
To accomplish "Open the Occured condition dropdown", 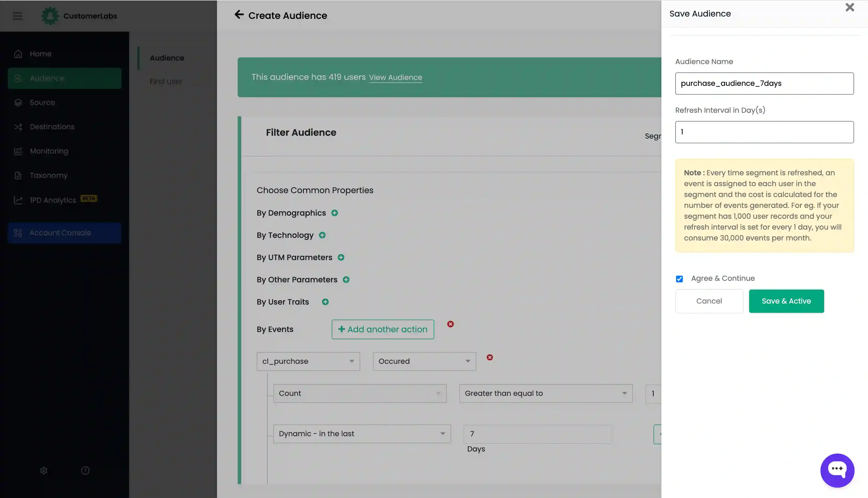I will (x=424, y=361).
